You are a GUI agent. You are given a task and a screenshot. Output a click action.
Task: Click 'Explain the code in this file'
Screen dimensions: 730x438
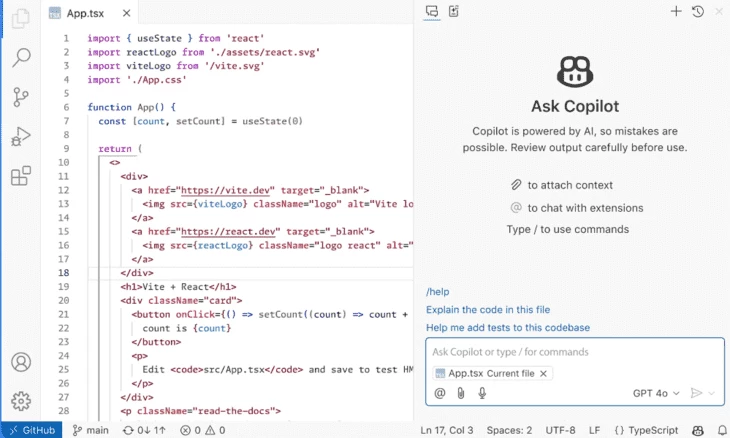pos(488,310)
